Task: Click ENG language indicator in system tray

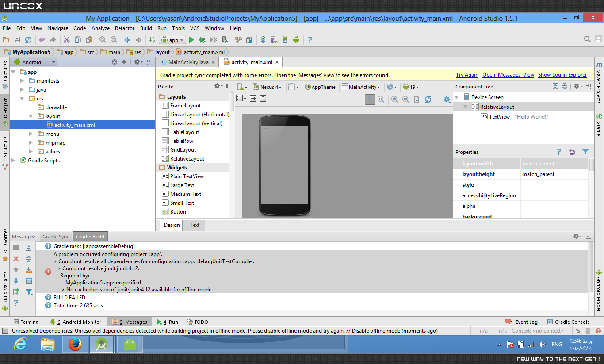Action: pyautogui.click(x=557, y=345)
